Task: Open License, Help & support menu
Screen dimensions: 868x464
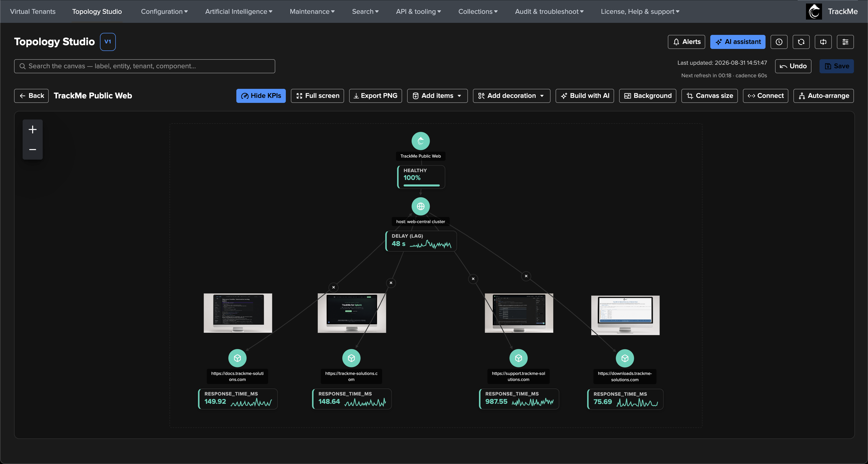Action: tap(640, 12)
